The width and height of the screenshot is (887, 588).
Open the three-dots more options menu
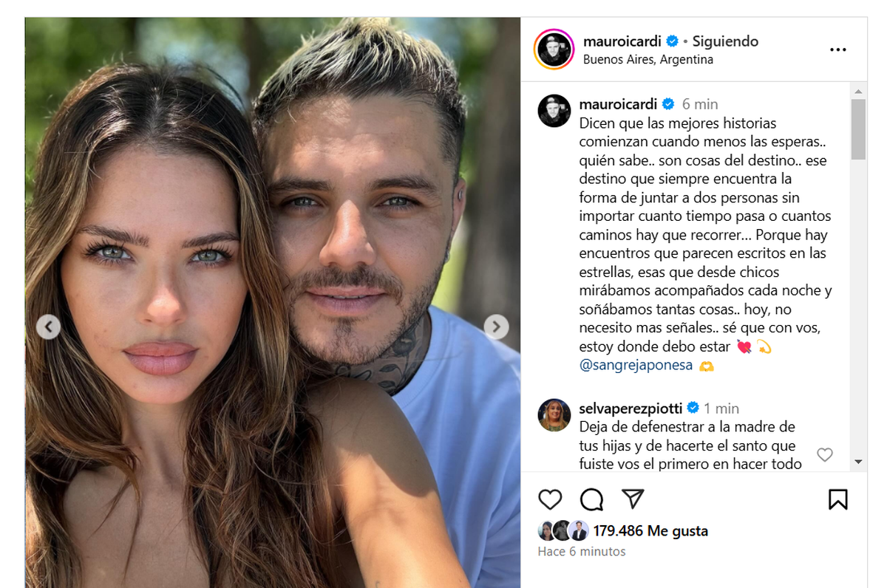click(837, 50)
